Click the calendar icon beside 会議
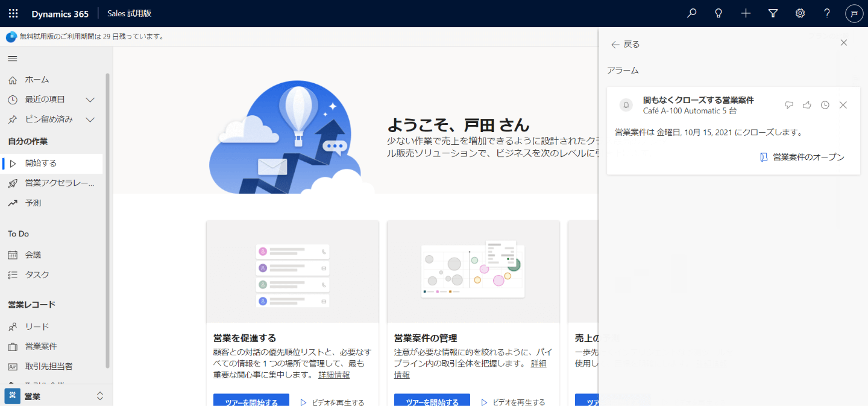The height and width of the screenshot is (406, 868). point(13,255)
